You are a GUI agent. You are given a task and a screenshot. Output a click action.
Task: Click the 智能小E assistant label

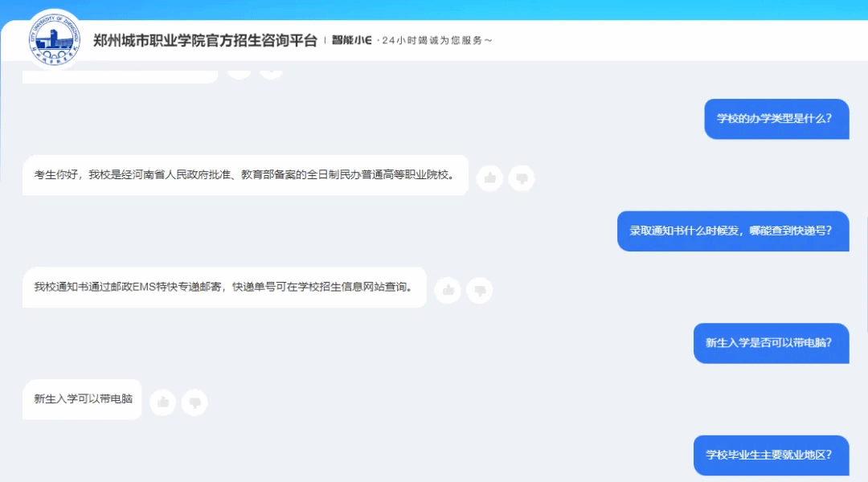(352, 40)
